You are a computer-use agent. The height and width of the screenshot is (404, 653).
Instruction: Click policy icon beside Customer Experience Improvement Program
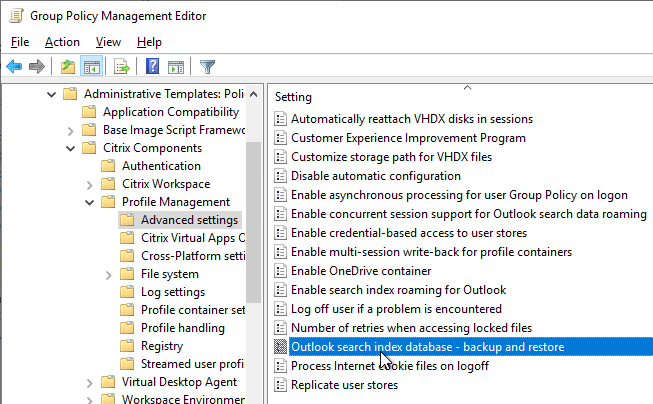[280, 138]
